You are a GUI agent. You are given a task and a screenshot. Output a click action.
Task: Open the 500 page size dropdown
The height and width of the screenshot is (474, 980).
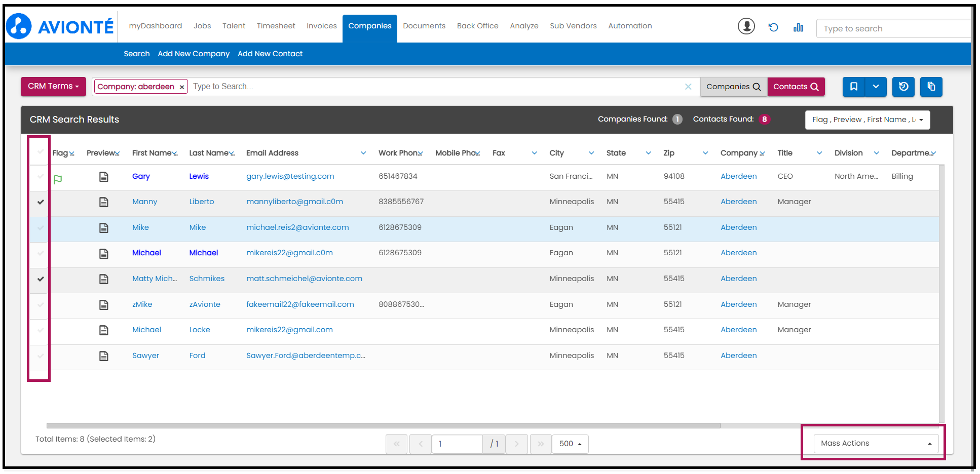570,444
